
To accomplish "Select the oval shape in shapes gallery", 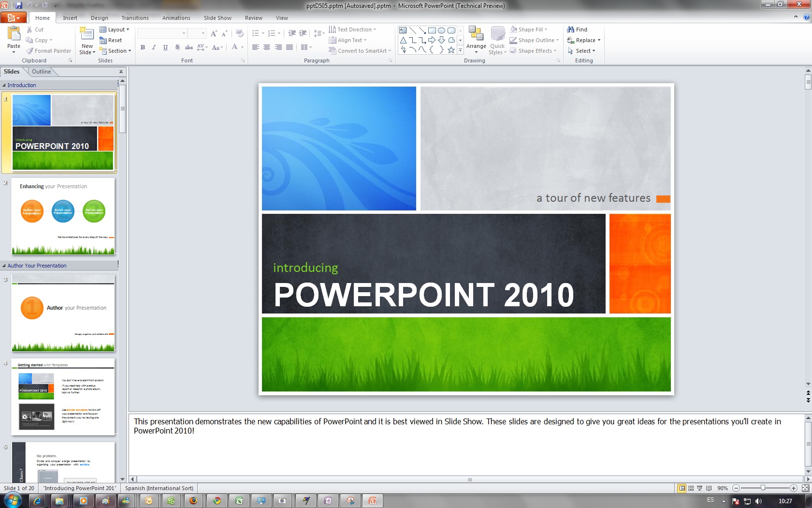I will pos(441,30).
